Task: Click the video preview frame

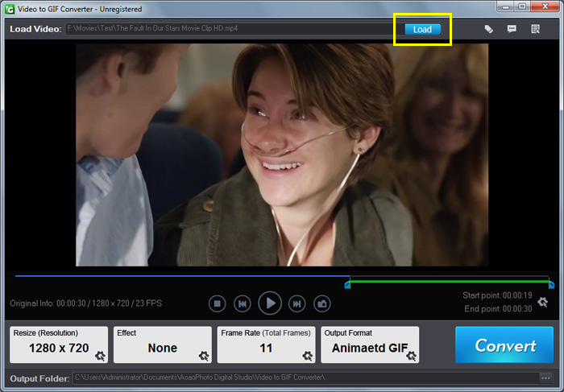Action: click(282, 155)
